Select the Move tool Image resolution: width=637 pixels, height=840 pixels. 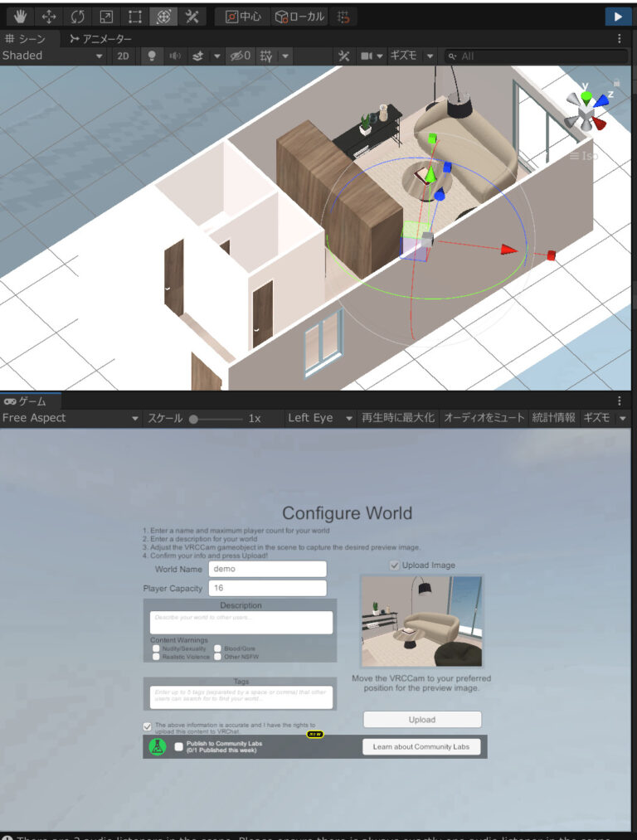tap(48, 16)
